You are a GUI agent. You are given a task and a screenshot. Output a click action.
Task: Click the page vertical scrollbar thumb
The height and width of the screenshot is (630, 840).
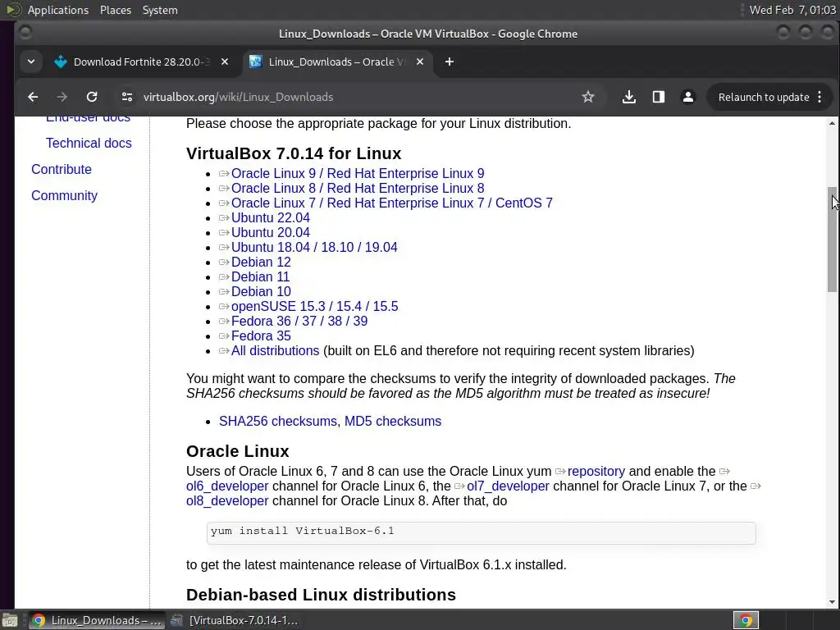point(832,239)
